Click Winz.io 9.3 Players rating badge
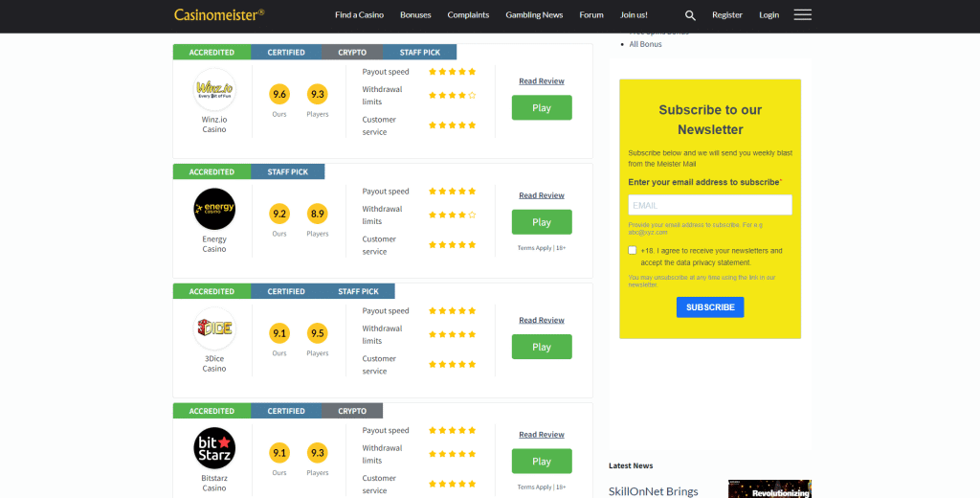980x498 pixels. point(318,95)
